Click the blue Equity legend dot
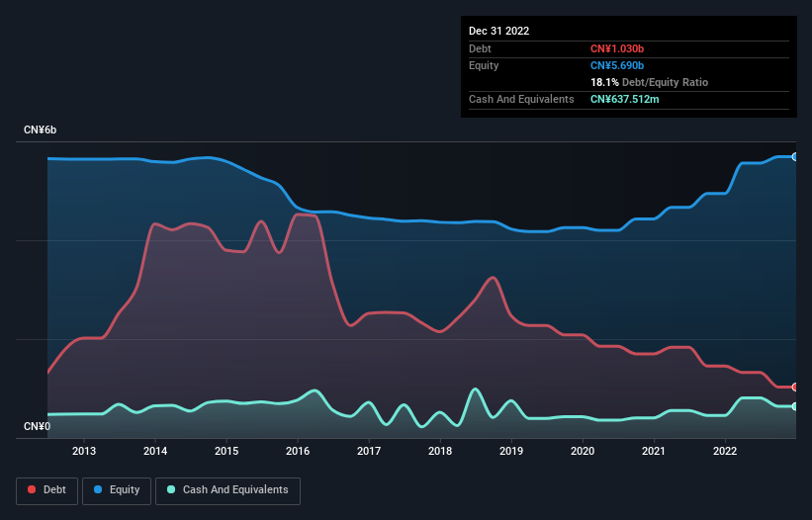This screenshot has width=812, height=520. pyautogui.click(x=98, y=489)
